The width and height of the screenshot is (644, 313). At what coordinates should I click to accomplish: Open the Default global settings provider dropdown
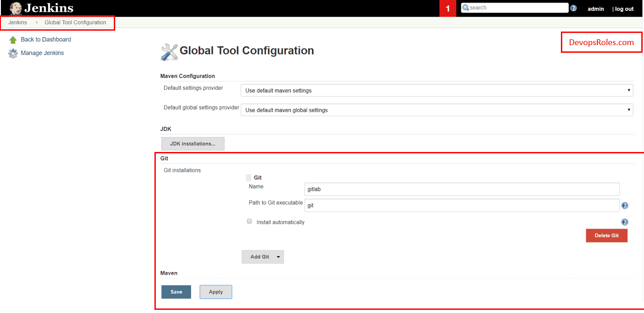pyautogui.click(x=436, y=110)
